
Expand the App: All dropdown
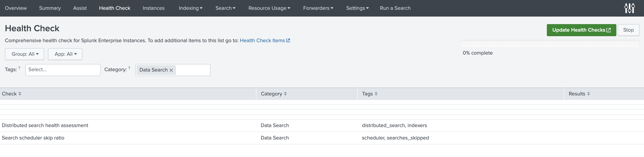[x=65, y=54]
